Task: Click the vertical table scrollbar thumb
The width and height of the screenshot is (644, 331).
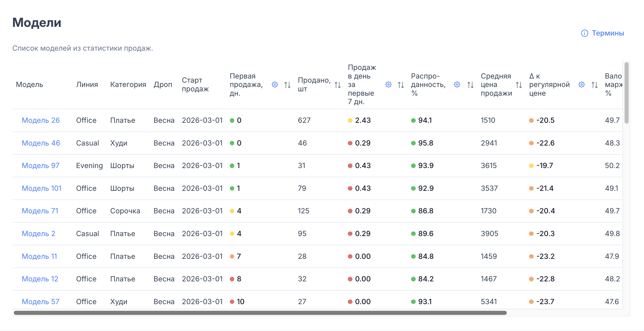Action: click(626, 93)
